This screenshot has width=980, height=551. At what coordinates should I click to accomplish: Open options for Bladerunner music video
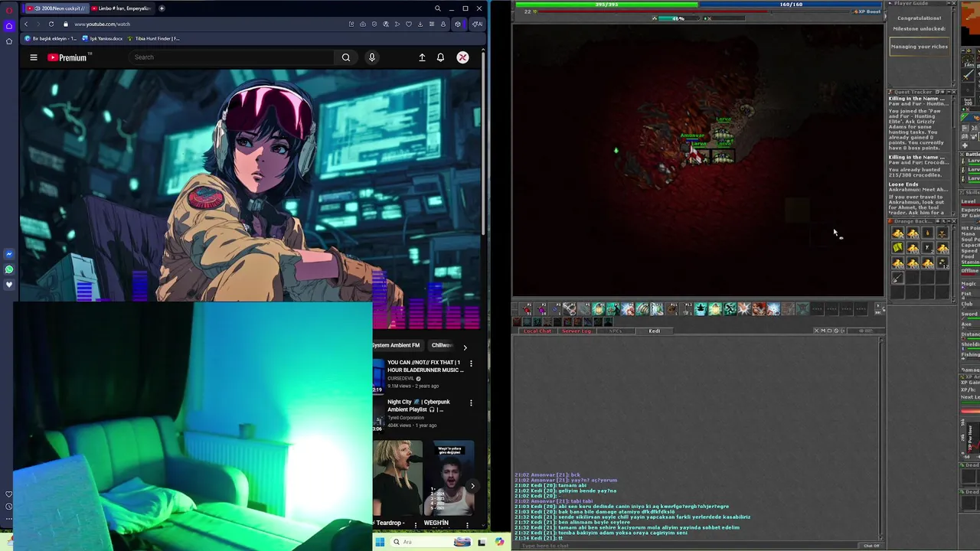pyautogui.click(x=471, y=363)
